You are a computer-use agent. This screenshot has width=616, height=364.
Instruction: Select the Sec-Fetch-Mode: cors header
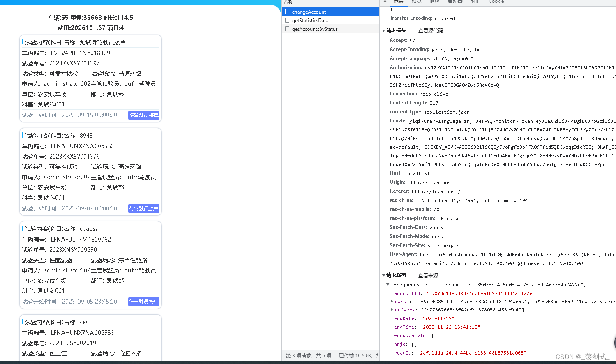click(416, 237)
